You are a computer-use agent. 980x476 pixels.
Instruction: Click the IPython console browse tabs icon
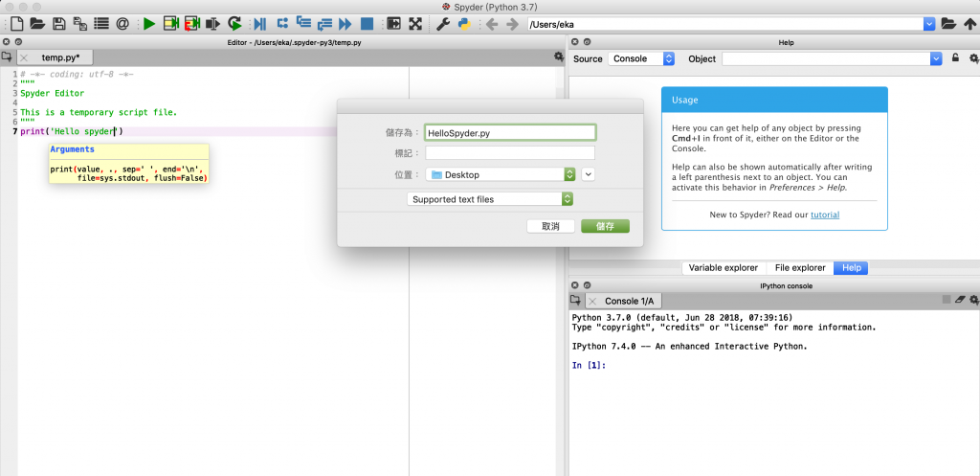click(575, 300)
